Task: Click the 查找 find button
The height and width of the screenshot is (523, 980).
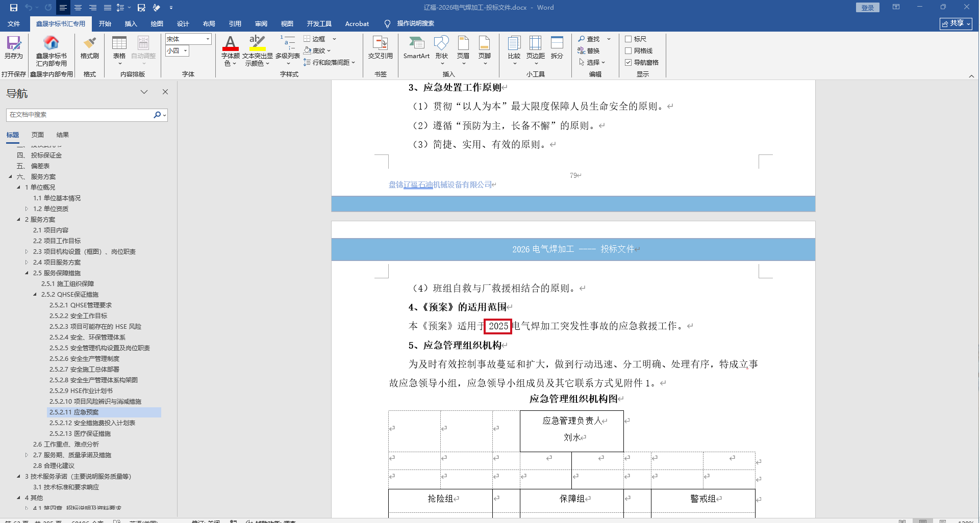Action: (589, 39)
